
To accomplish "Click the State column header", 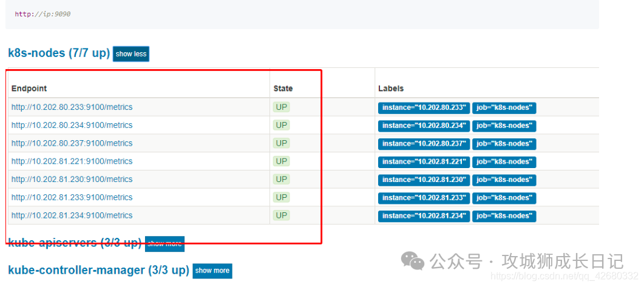I will click(x=283, y=88).
